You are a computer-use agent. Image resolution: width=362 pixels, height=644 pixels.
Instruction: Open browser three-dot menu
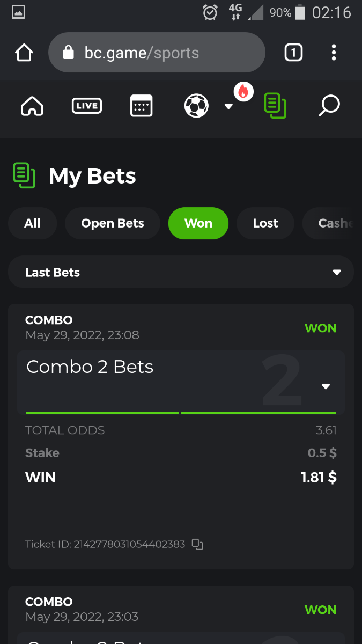coord(334,53)
